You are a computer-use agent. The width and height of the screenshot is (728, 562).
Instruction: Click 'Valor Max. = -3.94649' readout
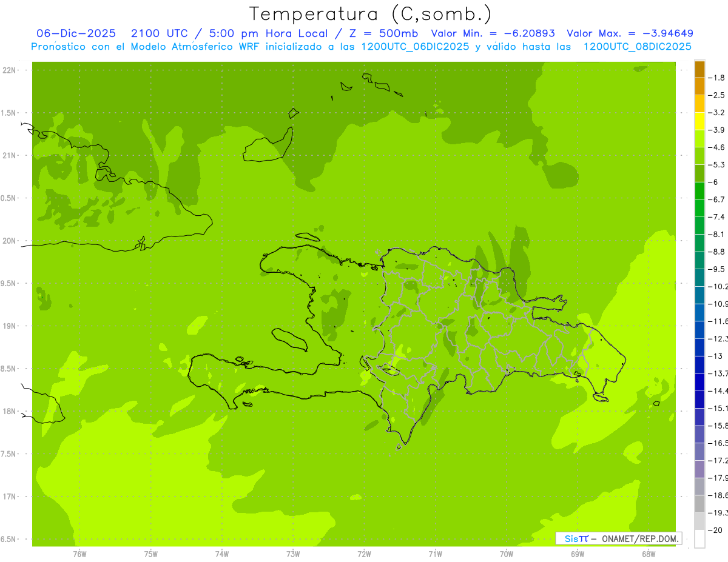tap(630, 33)
